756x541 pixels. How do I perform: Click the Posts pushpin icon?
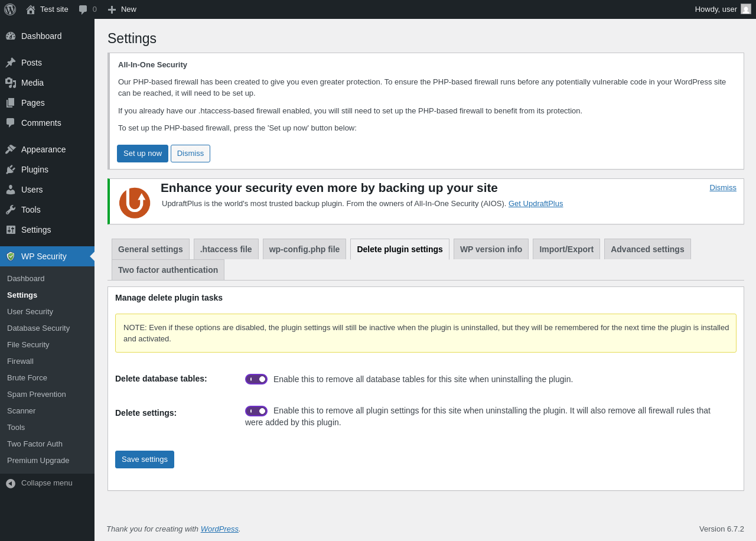click(x=11, y=63)
